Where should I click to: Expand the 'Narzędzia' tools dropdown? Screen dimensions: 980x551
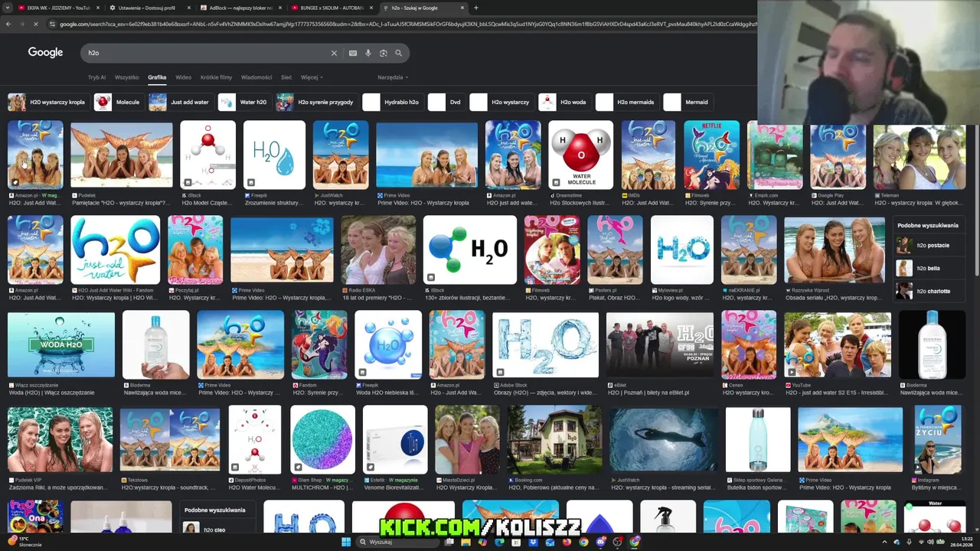coord(392,77)
